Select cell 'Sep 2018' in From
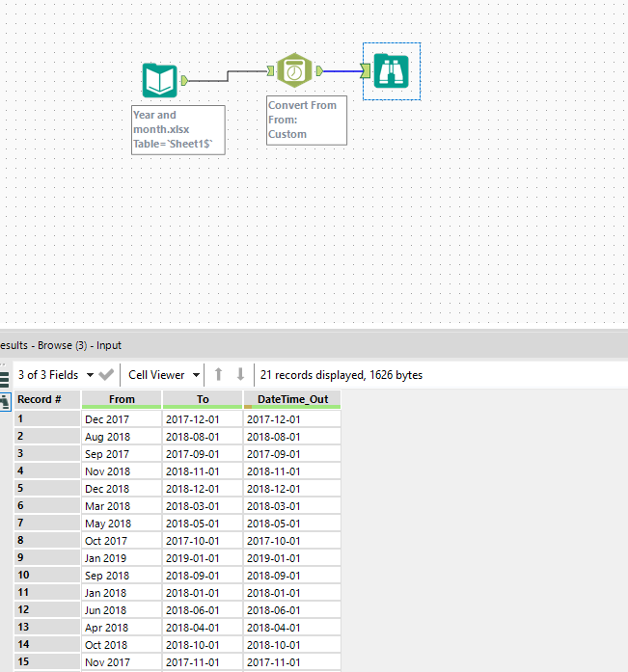This screenshot has width=628, height=672. tap(122, 576)
